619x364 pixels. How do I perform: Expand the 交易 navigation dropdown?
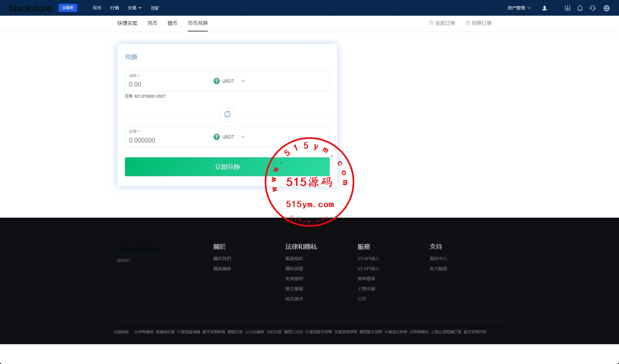click(134, 8)
